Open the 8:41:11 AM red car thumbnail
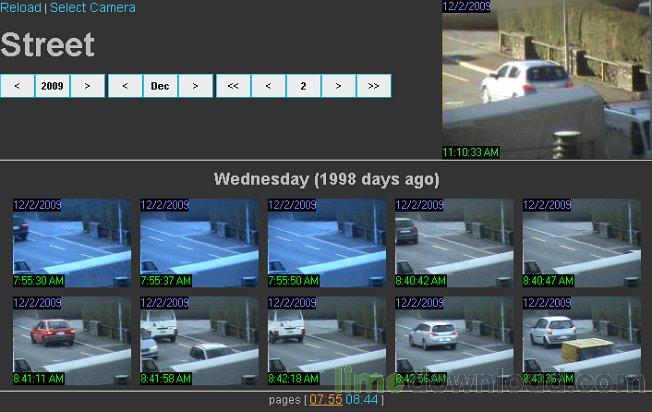This screenshot has width=652, height=412. pos(72,340)
